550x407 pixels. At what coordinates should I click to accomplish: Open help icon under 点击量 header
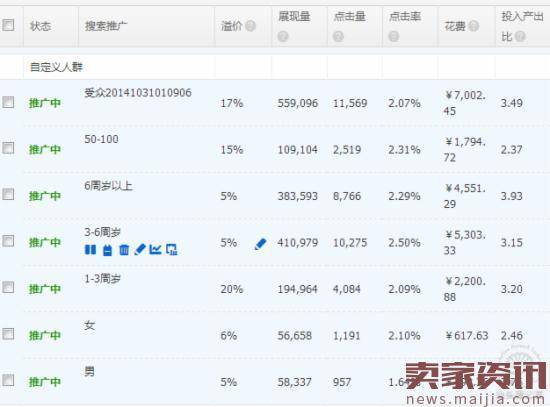(338, 36)
